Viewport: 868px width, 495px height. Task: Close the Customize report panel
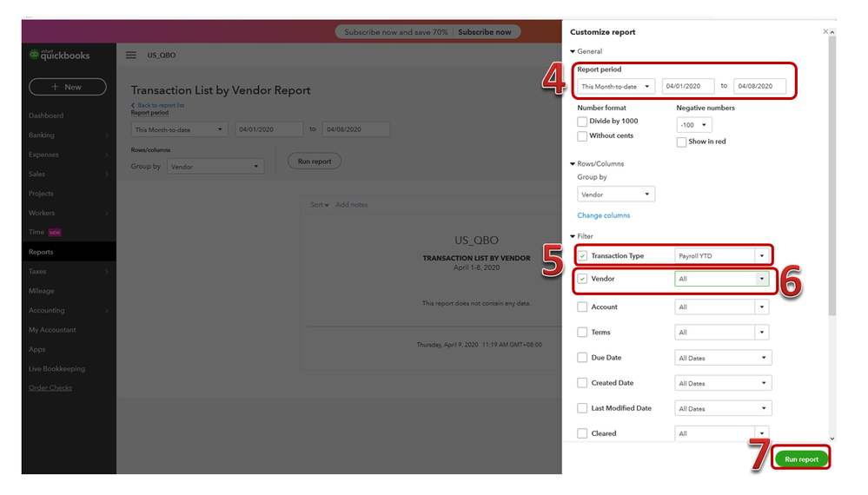825,31
